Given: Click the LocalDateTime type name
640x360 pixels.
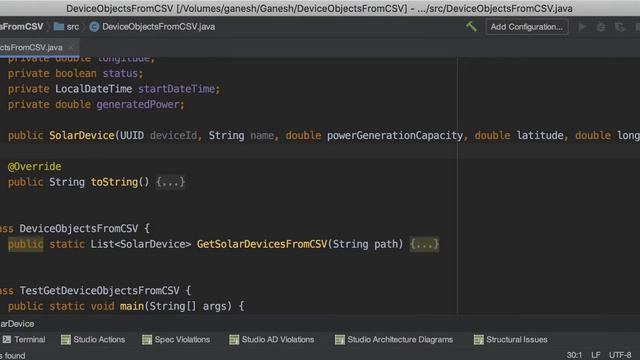Looking at the screenshot, I should [93, 89].
